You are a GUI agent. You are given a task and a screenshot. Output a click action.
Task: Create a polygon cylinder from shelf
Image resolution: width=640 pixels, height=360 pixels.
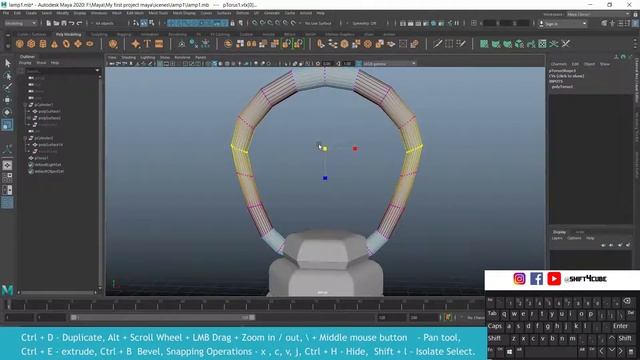click(42, 44)
